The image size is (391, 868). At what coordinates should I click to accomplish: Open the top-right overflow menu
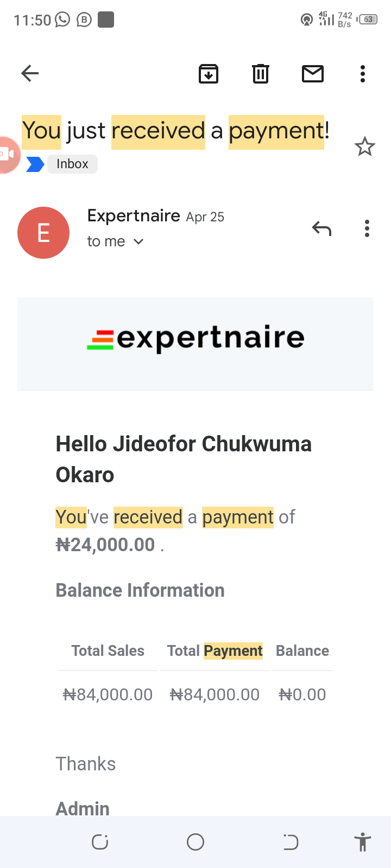click(363, 73)
